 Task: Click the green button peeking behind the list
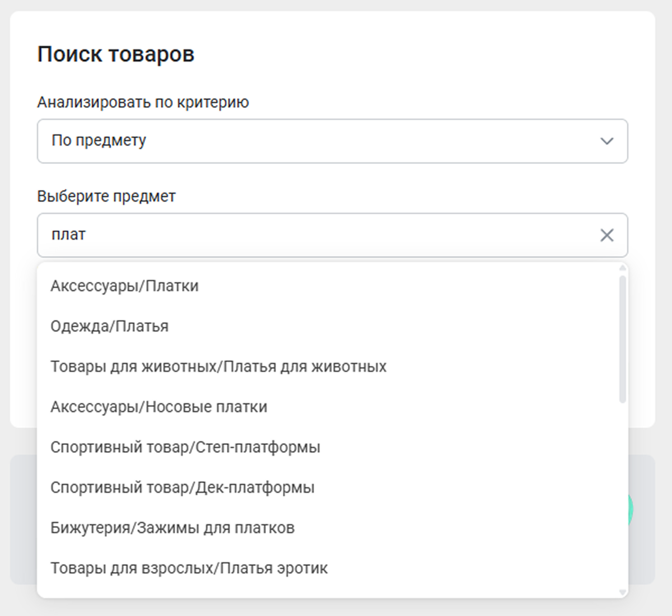[631, 510]
